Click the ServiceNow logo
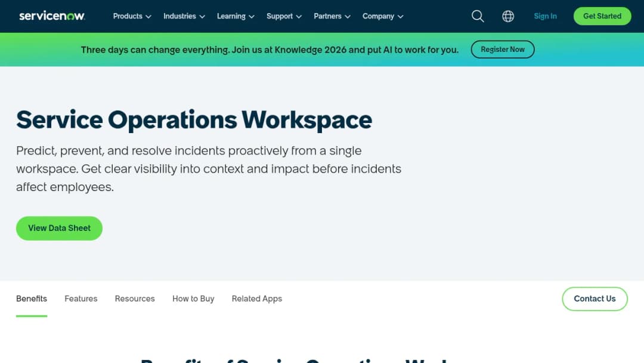The image size is (644, 363). coord(52,16)
